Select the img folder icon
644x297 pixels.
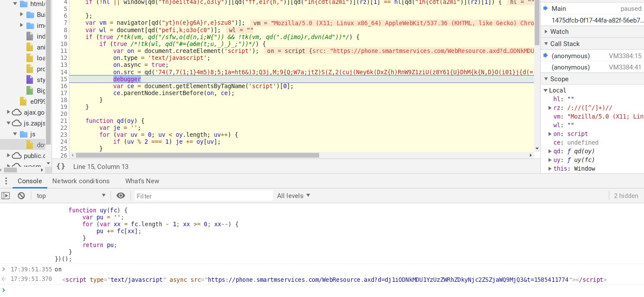(x=30, y=25)
